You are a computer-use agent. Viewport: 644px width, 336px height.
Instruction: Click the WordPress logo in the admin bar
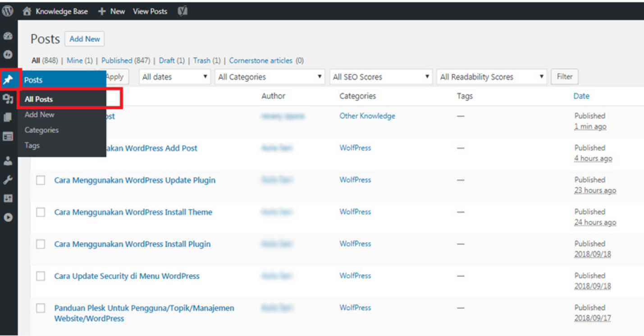[8, 11]
